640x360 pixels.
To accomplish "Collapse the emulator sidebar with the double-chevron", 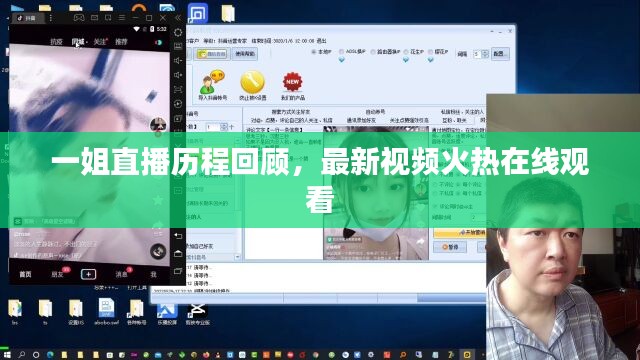I will (178, 18).
